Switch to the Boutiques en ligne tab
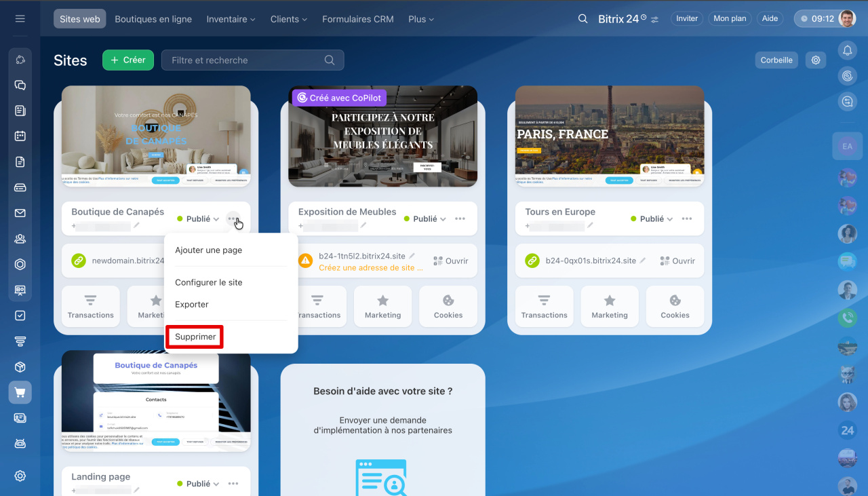Image resolution: width=868 pixels, height=496 pixels. coord(153,19)
